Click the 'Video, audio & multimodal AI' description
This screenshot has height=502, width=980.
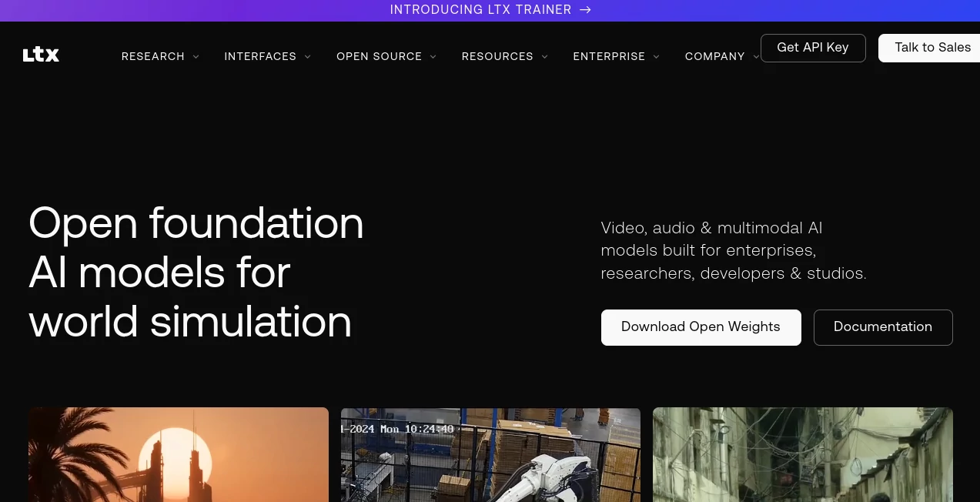coord(734,251)
